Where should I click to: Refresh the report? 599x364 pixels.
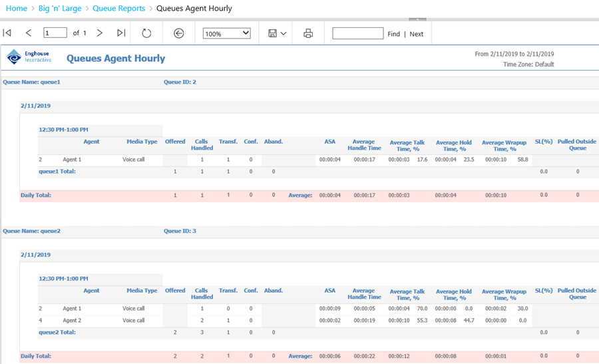coord(146,33)
